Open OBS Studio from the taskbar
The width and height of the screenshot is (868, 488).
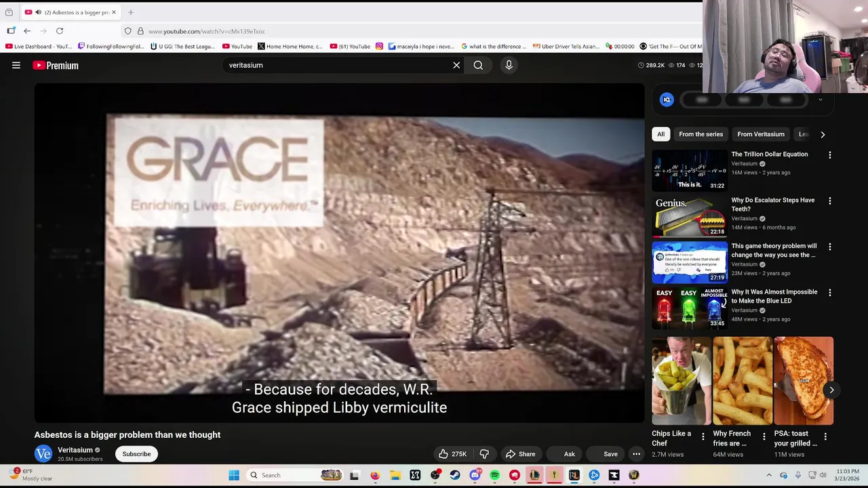[435, 475]
